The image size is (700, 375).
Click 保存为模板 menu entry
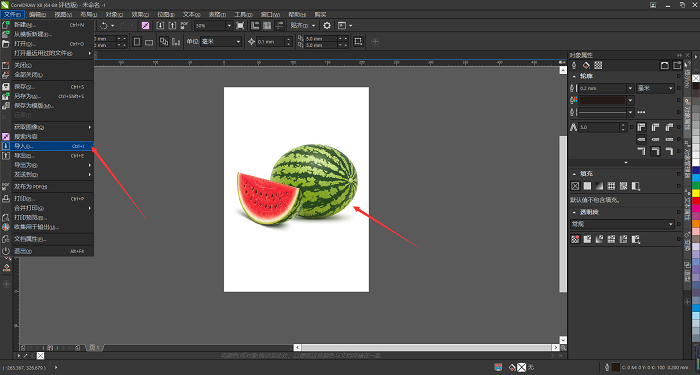[47, 106]
